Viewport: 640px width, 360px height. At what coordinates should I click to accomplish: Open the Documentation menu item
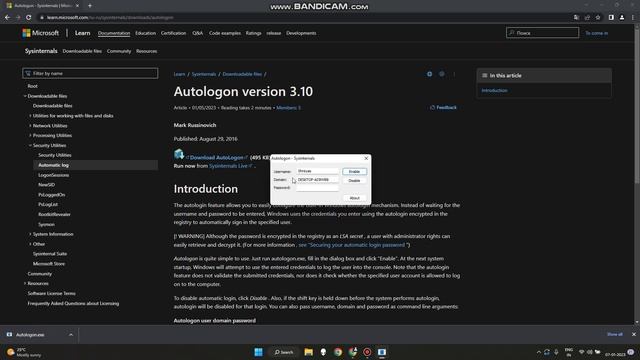click(x=114, y=33)
